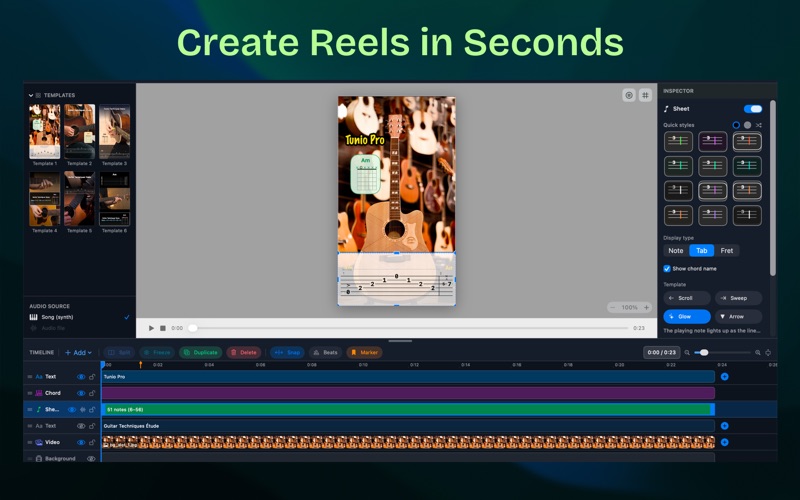This screenshot has width=800, height=500.
Task: Click the center target icon above preview
Action: coord(629,95)
